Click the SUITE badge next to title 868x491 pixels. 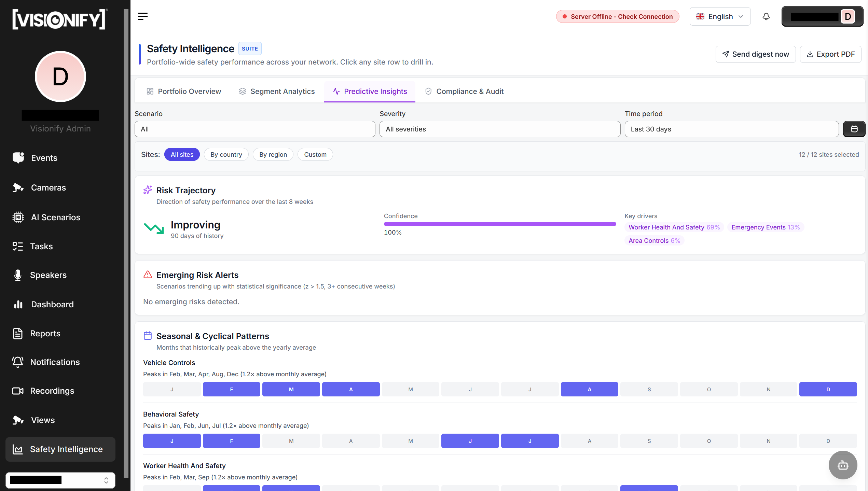click(250, 48)
